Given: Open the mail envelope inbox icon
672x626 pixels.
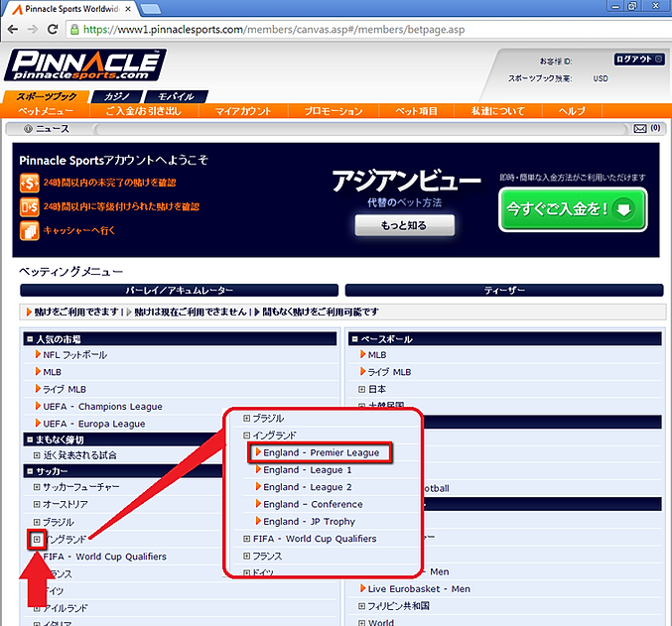Looking at the screenshot, I should coord(640,129).
